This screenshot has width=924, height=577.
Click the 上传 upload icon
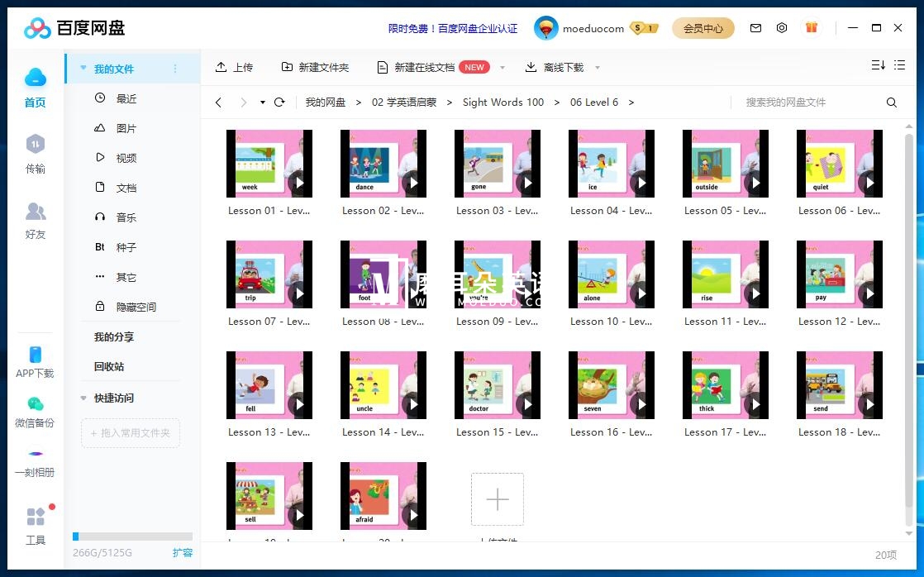point(221,67)
